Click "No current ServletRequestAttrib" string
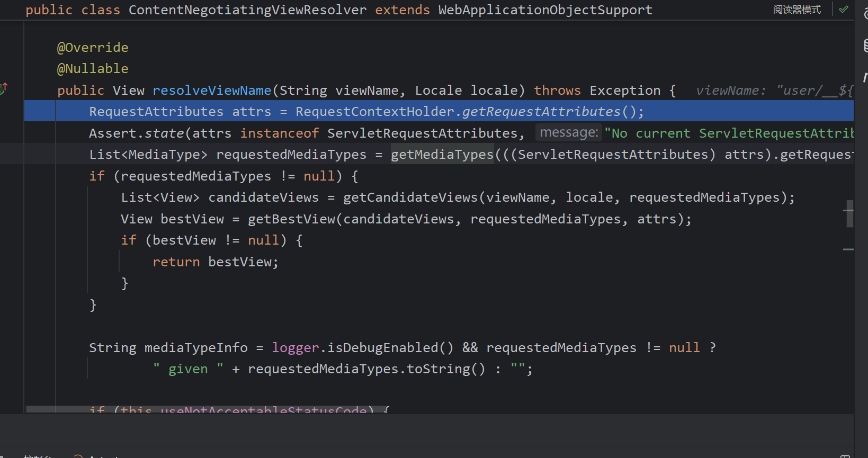Screen dimensions: 868x458 (729, 133)
